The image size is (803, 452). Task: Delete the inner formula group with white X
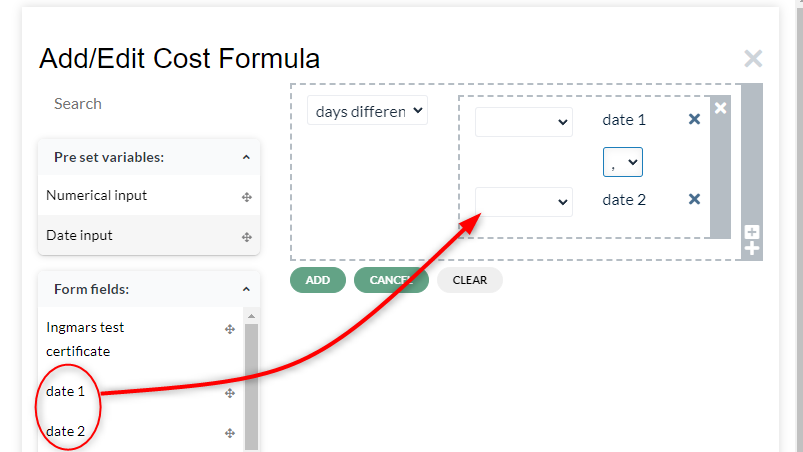(x=721, y=108)
